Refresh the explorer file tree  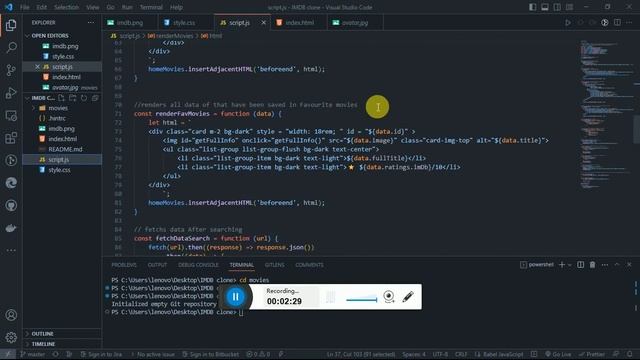click(x=84, y=98)
